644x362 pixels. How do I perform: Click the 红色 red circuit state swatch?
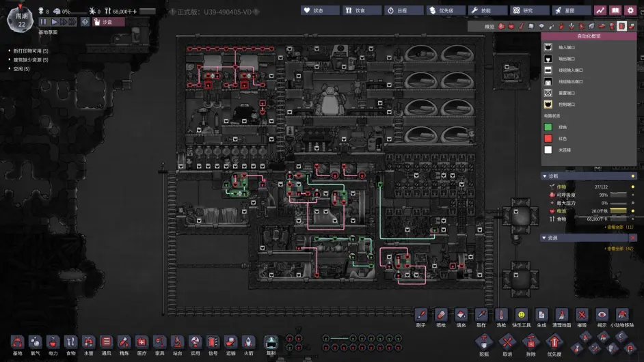click(x=548, y=139)
